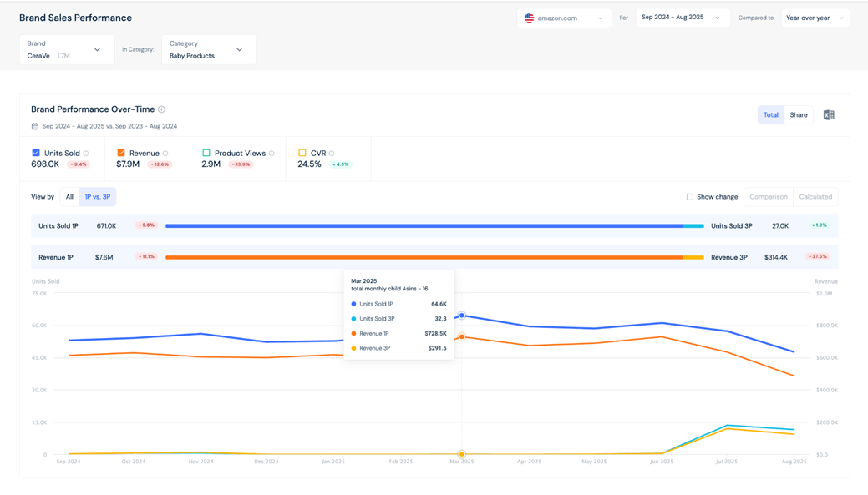Tick the Show change checkbox
Image resolution: width=868 pixels, height=495 pixels.
[690, 197]
